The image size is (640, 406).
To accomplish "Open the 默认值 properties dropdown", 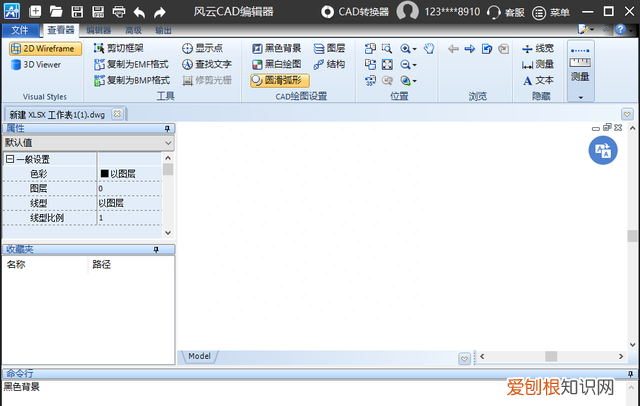I will pyautogui.click(x=87, y=143).
